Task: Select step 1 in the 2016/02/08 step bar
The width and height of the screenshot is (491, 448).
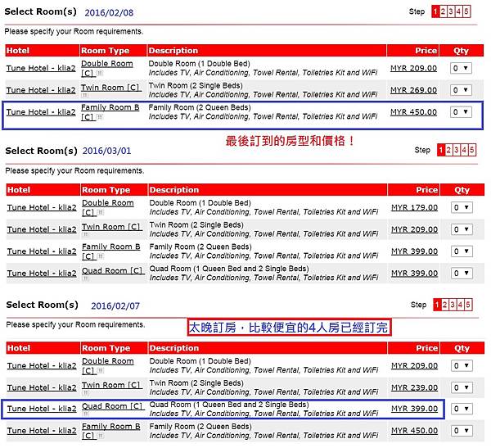Action: 435,11
